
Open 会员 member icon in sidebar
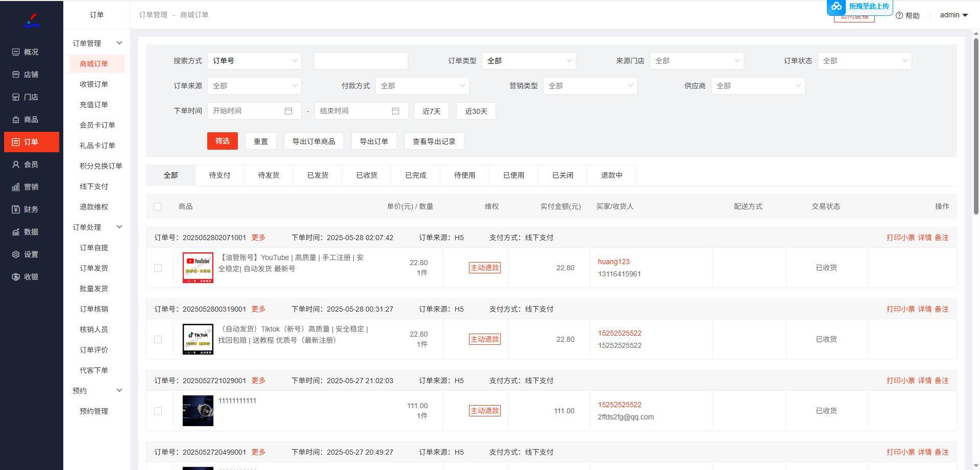[x=16, y=165]
